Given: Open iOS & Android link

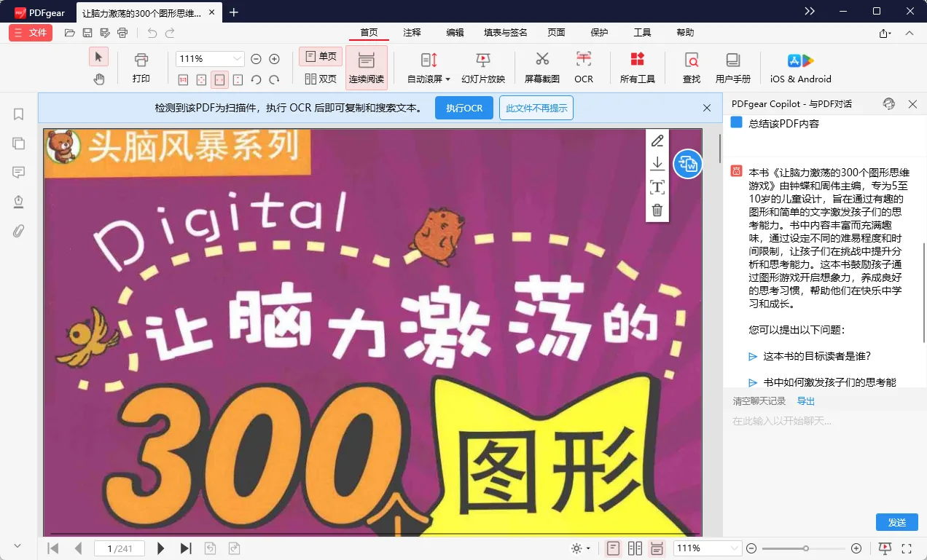Looking at the screenshot, I should (801, 68).
